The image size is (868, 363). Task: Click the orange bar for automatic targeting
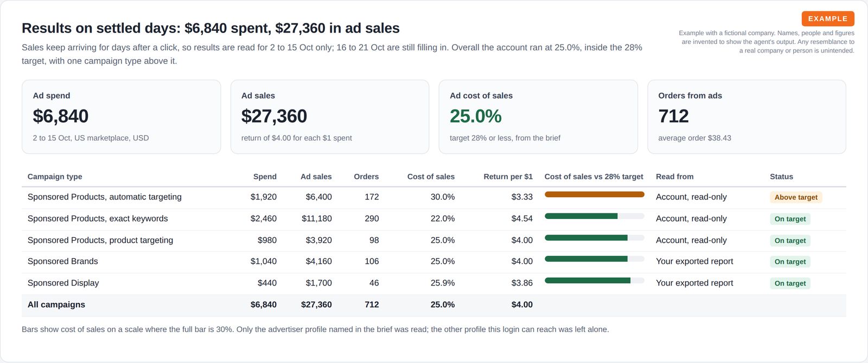[x=595, y=195]
